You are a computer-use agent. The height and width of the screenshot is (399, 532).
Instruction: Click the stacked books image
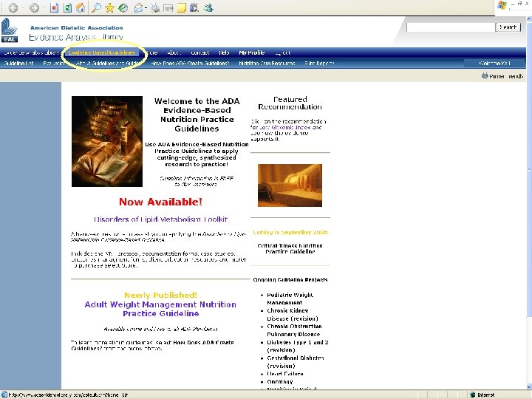point(107,141)
